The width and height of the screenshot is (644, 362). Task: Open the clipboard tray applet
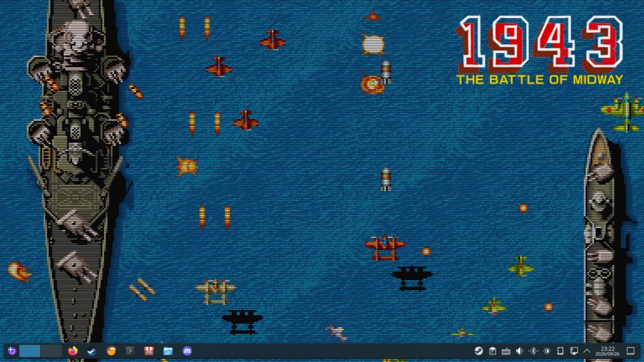point(492,351)
